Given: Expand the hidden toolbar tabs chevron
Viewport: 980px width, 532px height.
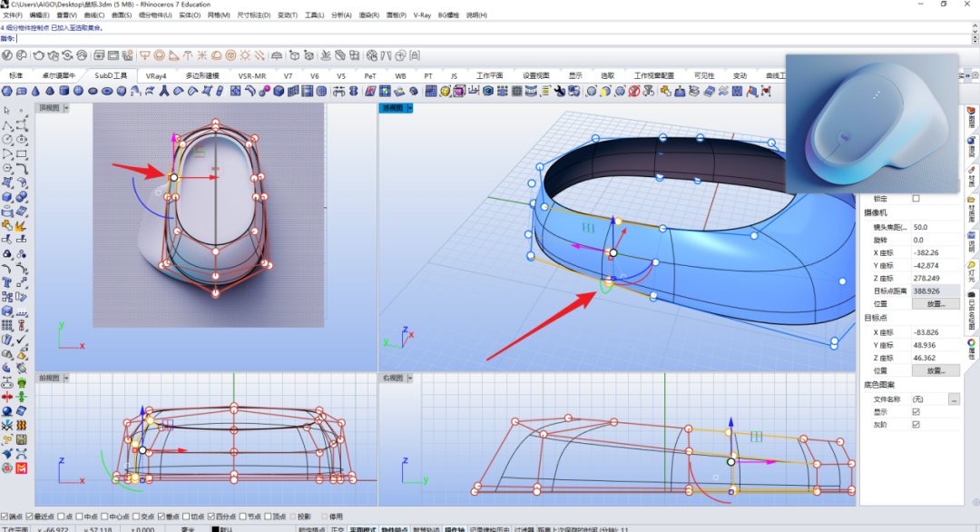Looking at the screenshot, I should coord(967,75).
